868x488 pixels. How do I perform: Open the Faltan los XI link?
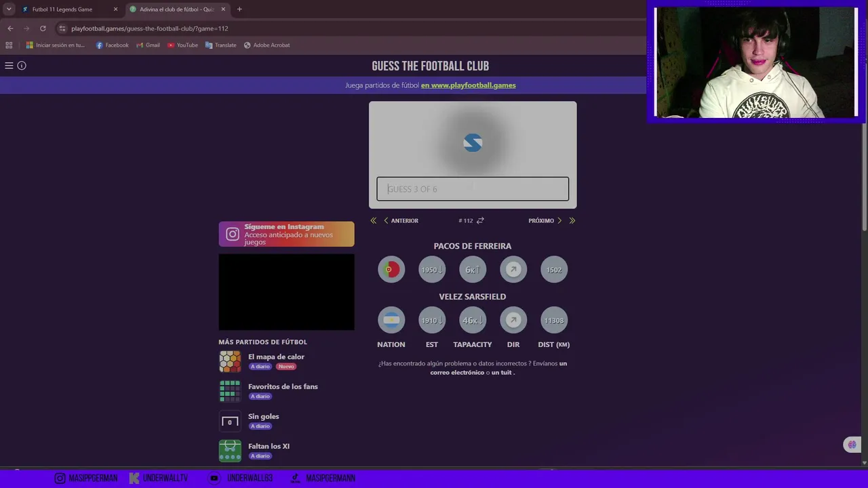coord(269,447)
